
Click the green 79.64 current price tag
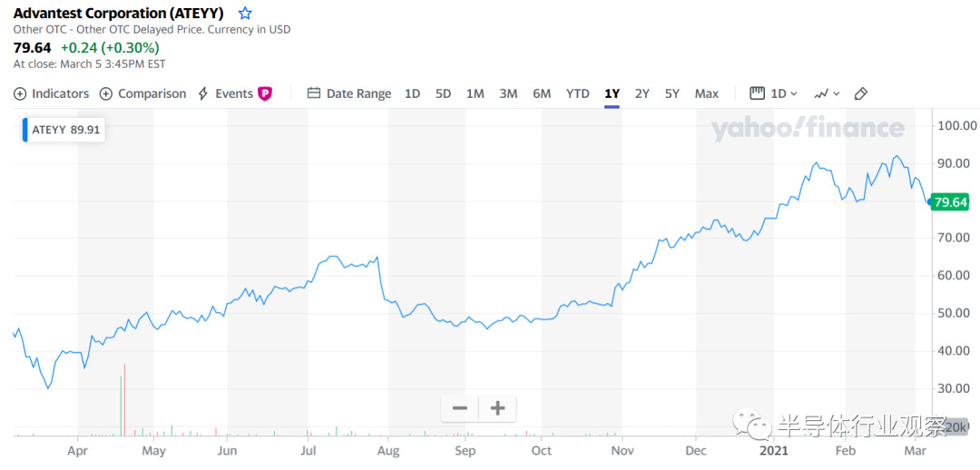[949, 201]
